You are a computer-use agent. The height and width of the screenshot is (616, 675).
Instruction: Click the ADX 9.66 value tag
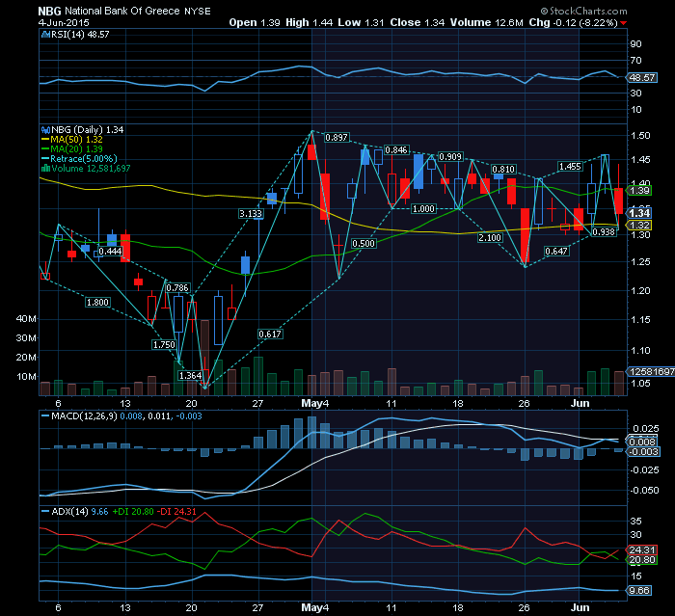639,591
